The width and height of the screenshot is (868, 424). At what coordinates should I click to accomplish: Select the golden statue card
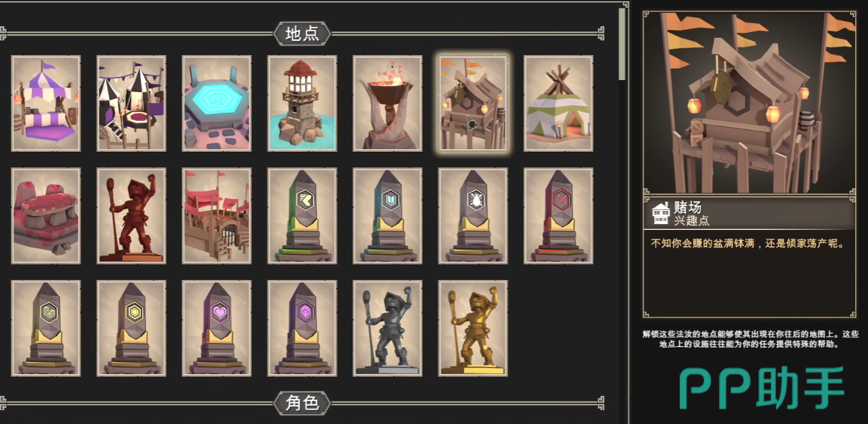(x=473, y=328)
